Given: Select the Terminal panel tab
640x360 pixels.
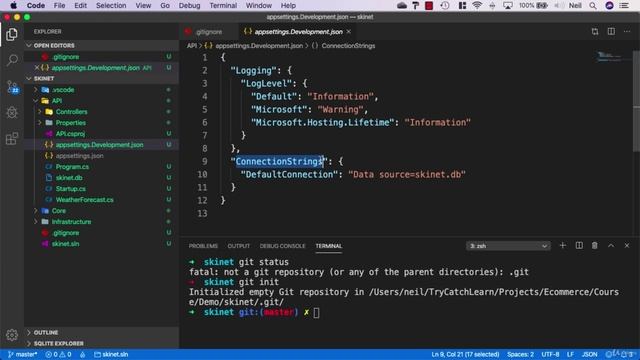Looking at the screenshot, I should (329, 246).
